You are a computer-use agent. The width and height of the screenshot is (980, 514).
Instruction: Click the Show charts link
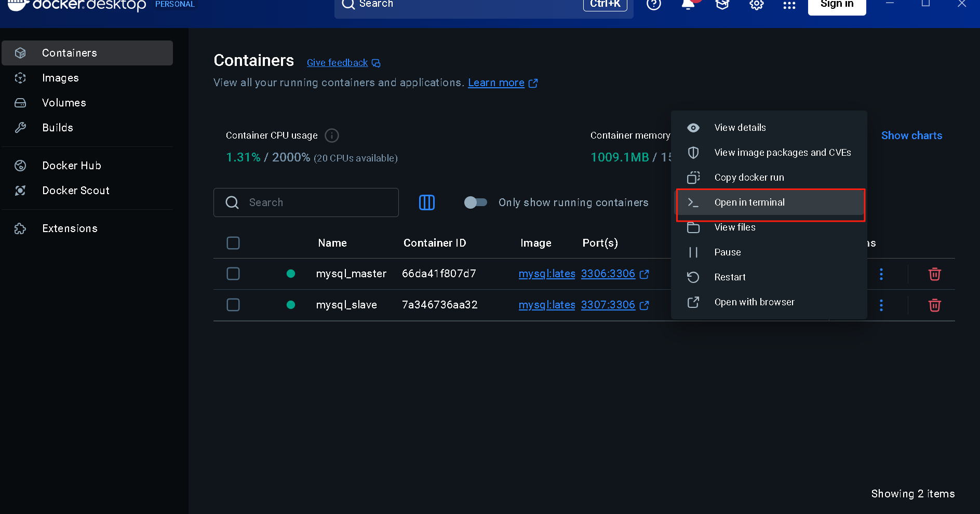(x=911, y=136)
